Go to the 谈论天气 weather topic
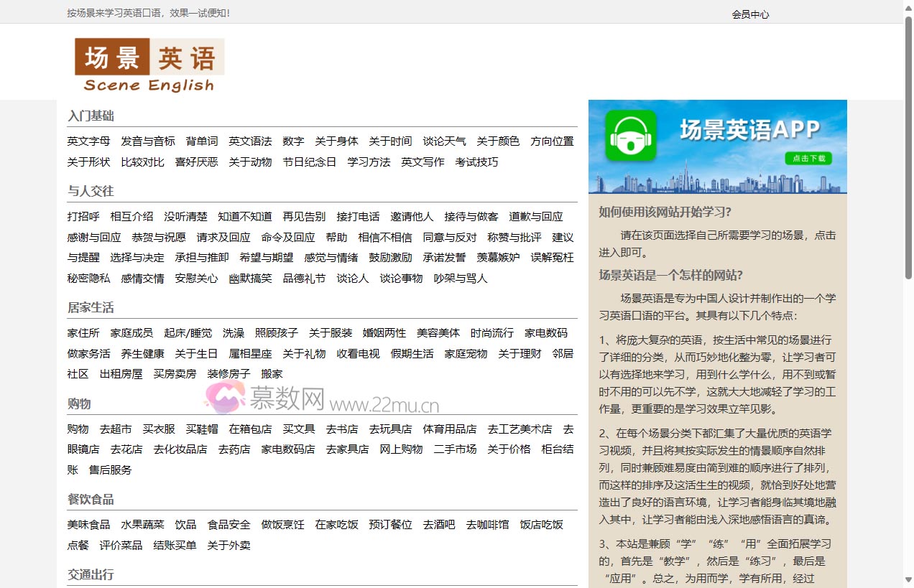The height and width of the screenshot is (588, 914). point(444,141)
